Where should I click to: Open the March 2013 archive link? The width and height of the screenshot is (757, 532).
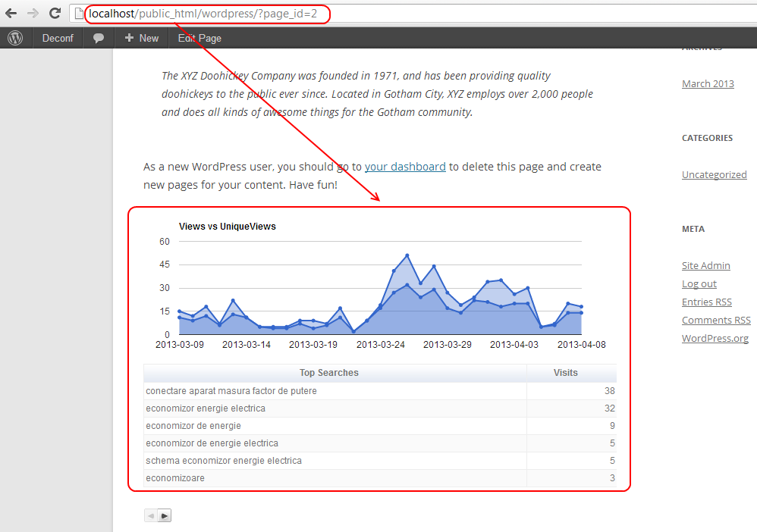pos(708,83)
